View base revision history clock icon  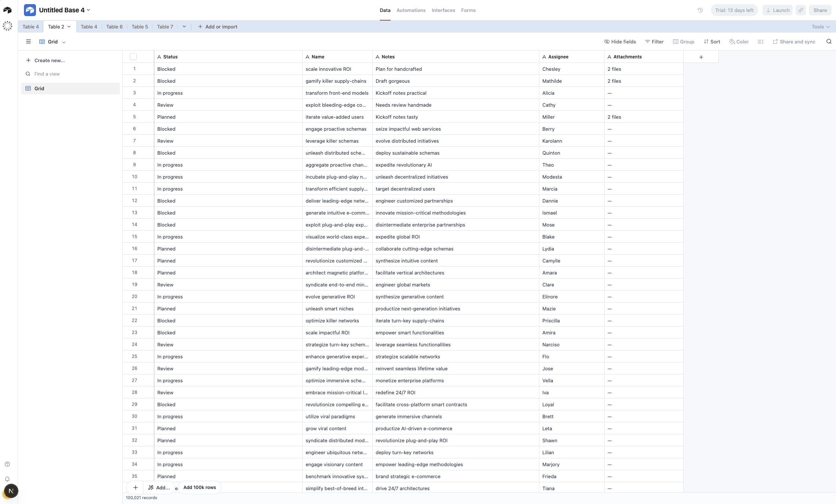pyautogui.click(x=700, y=10)
